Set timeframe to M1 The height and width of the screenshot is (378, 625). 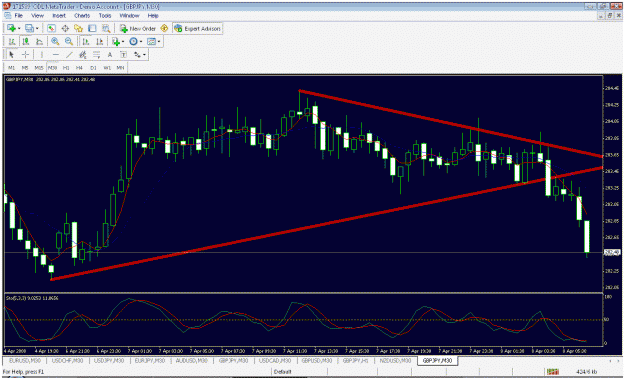12,68
